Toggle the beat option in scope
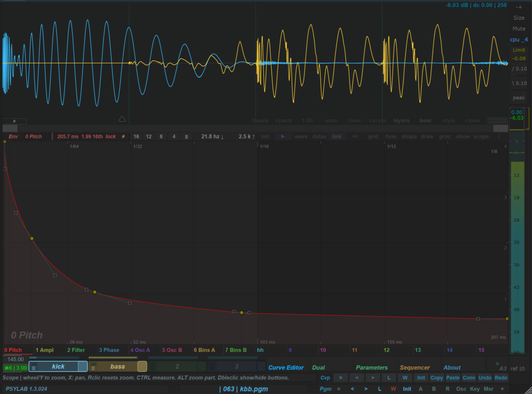The image size is (532, 394). tap(425, 120)
